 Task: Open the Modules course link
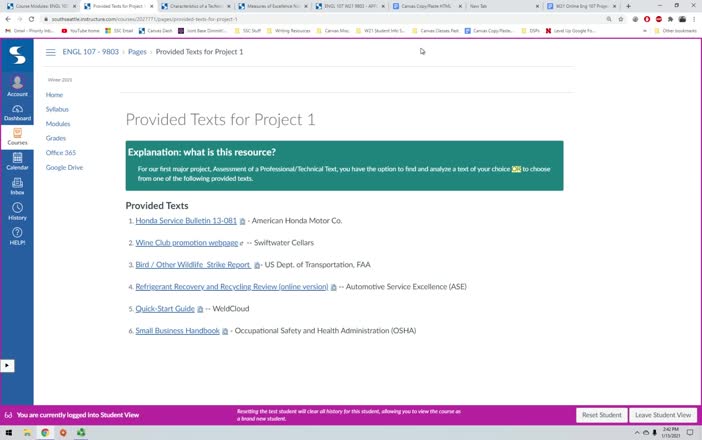click(58, 124)
